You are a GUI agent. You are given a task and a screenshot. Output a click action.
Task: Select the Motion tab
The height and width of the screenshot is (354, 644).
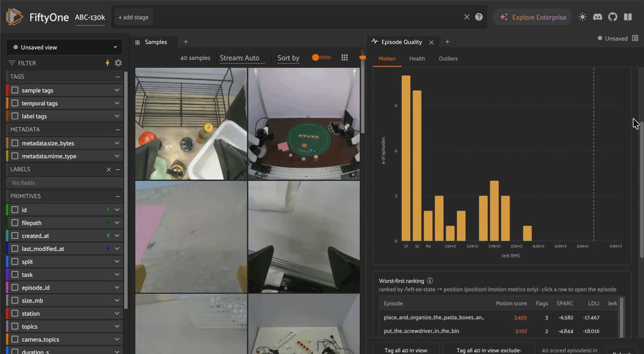[387, 59]
